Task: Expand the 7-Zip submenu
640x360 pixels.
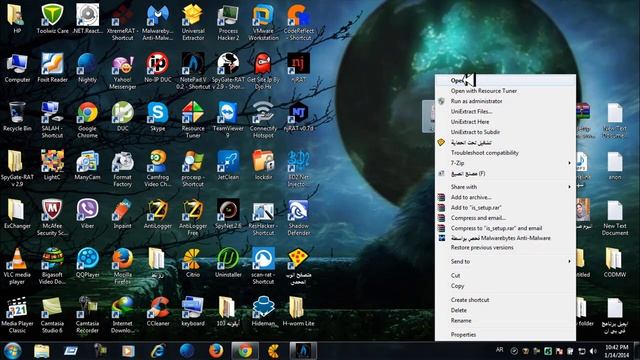Action: pyautogui.click(x=505, y=163)
